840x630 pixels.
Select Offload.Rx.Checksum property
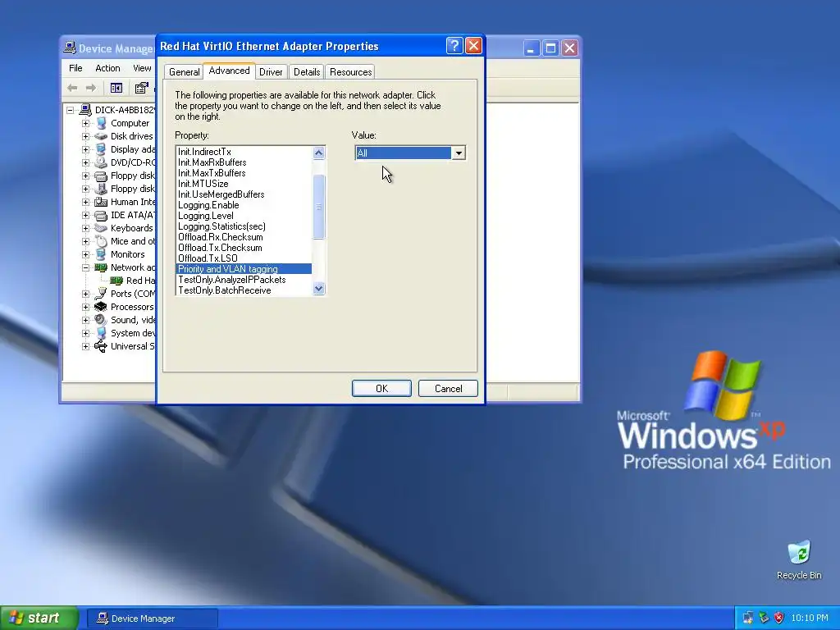click(x=244, y=237)
